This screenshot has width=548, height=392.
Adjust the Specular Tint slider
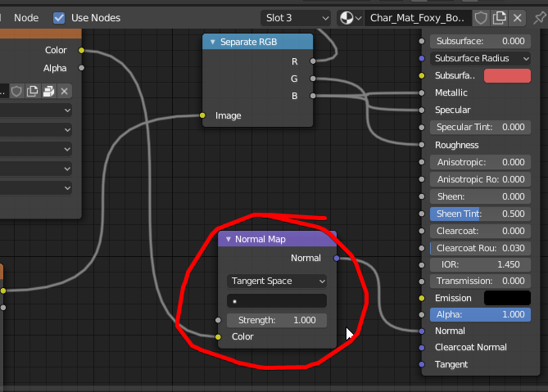(x=480, y=127)
